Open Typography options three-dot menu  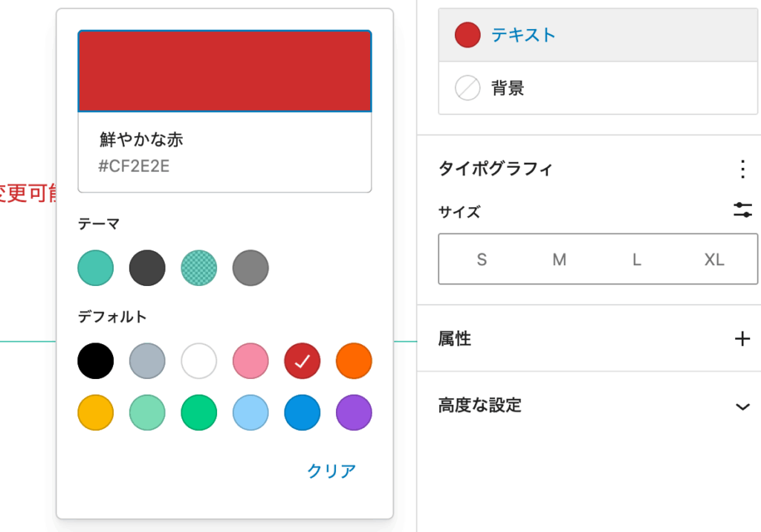click(x=742, y=169)
